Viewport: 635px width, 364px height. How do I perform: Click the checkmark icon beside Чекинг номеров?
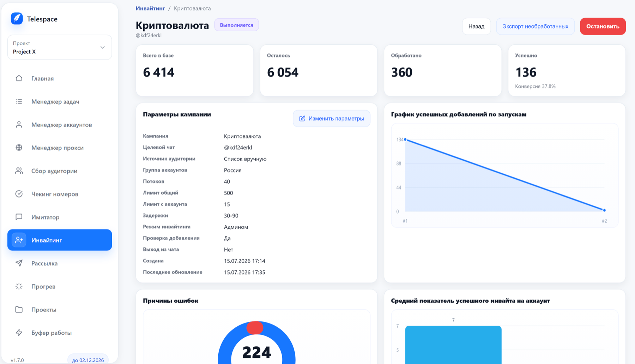coord(19,194)
